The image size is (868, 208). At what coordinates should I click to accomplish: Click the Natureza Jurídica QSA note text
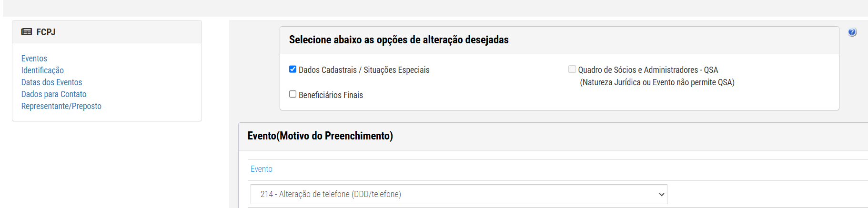(x=657, y=82)
